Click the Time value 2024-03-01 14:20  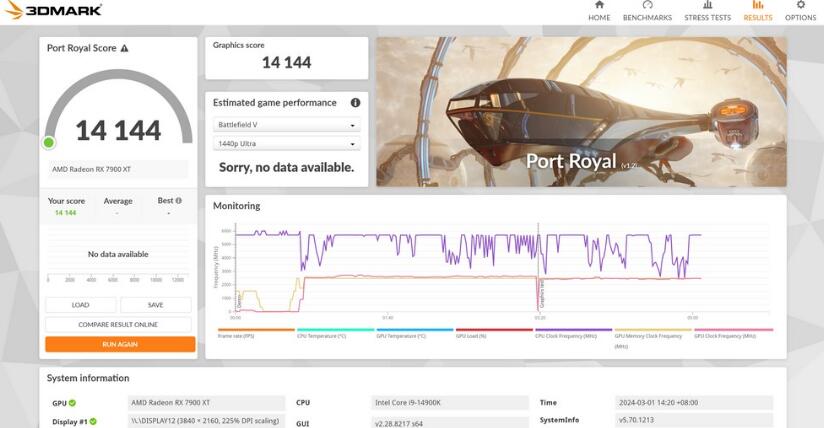[694, 403]
